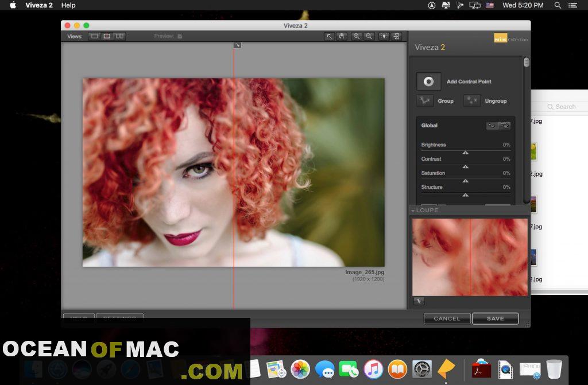
Task: Click the clock showing Wed 5:20 PM
Action: [523, 5]
